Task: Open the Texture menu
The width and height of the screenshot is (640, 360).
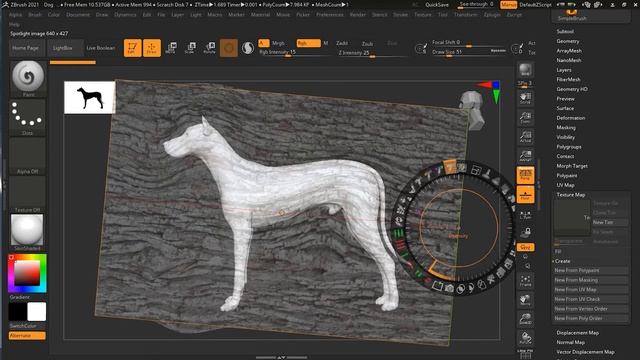Action: click(x=423, y=15)
